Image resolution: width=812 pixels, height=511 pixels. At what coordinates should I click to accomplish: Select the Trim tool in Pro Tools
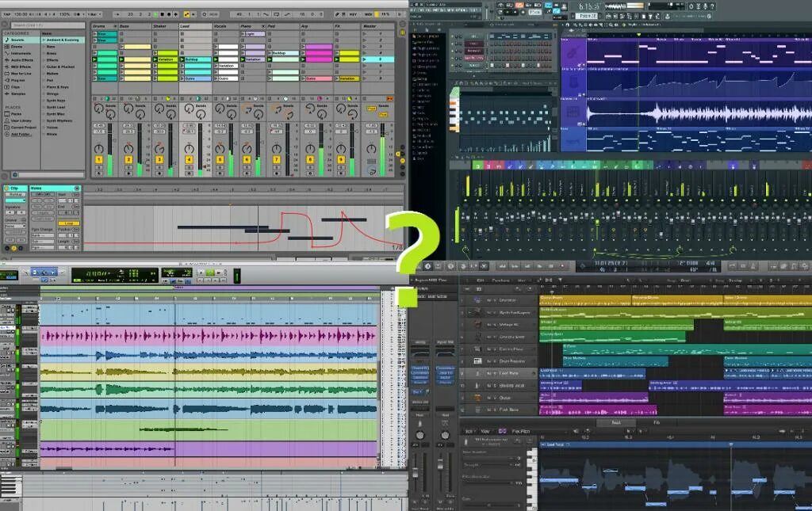[34, 273]
